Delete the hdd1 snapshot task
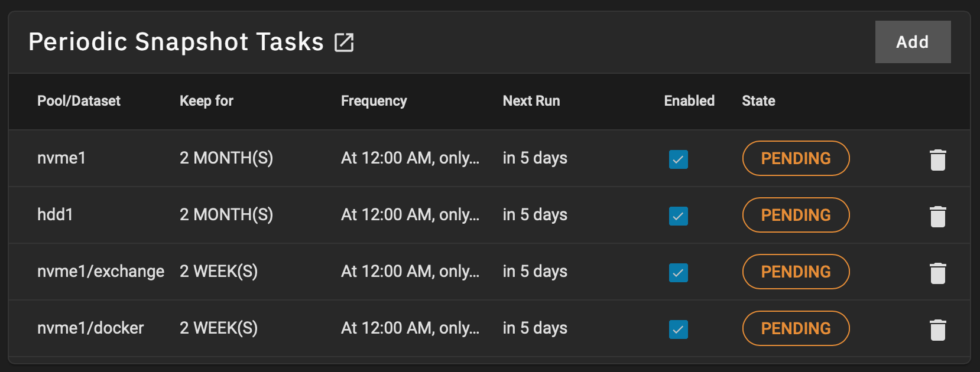Viewport: 980px width, 372px height. [937, 216]
